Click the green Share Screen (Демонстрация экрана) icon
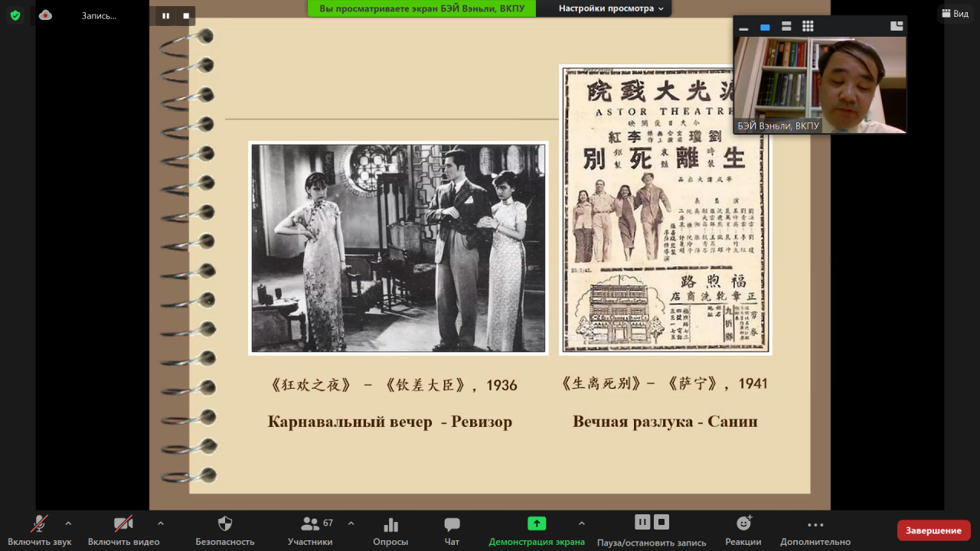 (537, 523)
